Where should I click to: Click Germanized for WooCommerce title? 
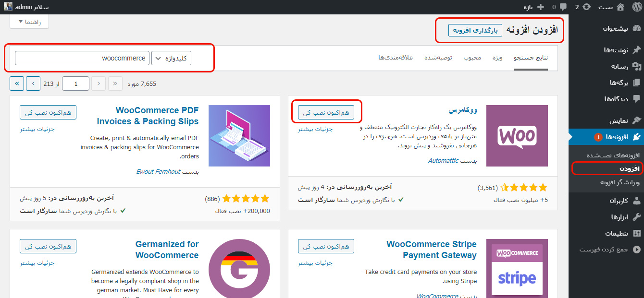tap(167, 250)
